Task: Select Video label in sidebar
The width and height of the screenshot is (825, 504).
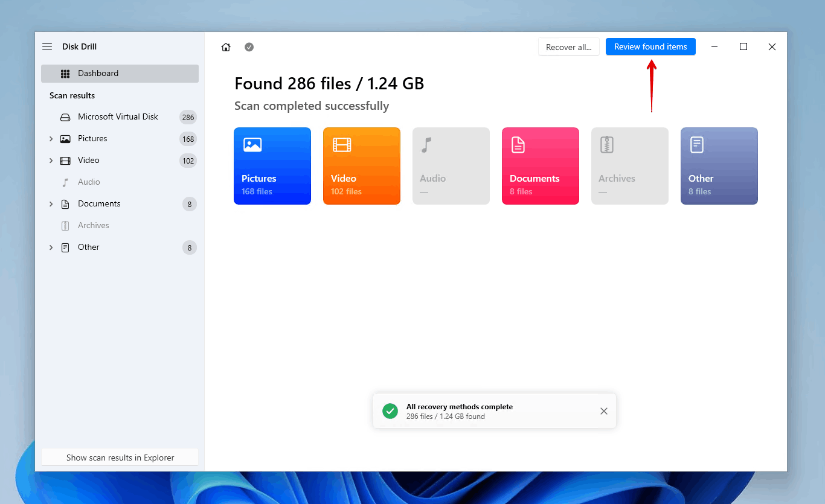Action: (x=89, y=161)
